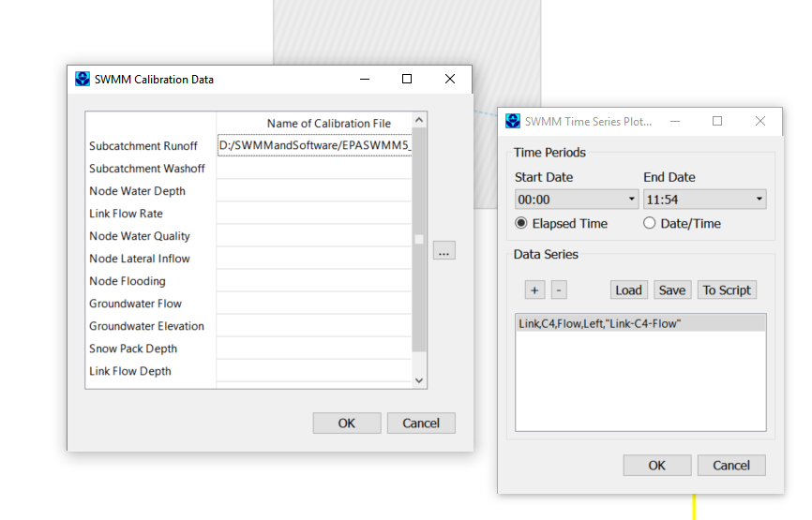Click the Snow Pack Depth file cell
Screen dimensions: 812x520
pyautogui.click(x=314, y=349)
